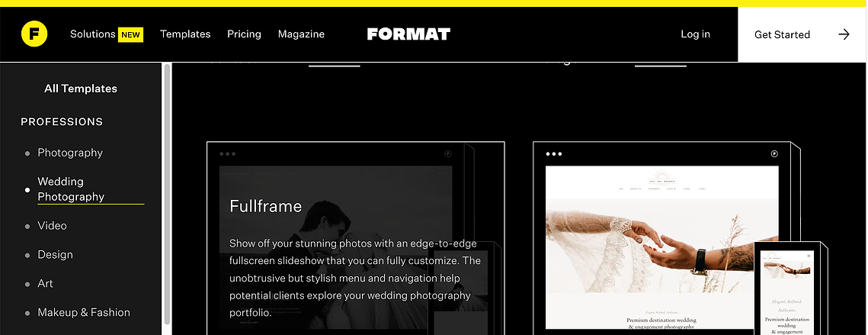The height and width of the screenshot is (335, 868).
Task: Click the Get Started button
Action: point(802,34)
